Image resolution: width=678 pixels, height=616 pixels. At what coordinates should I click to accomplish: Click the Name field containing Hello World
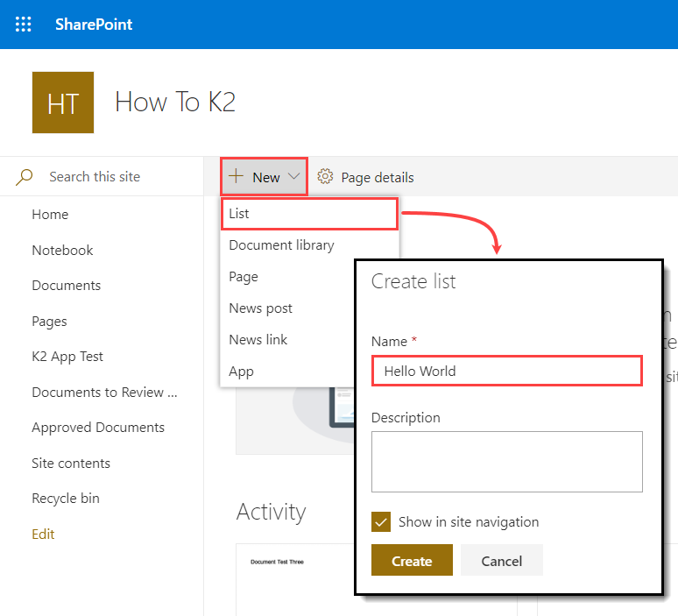tap(506, 371)
